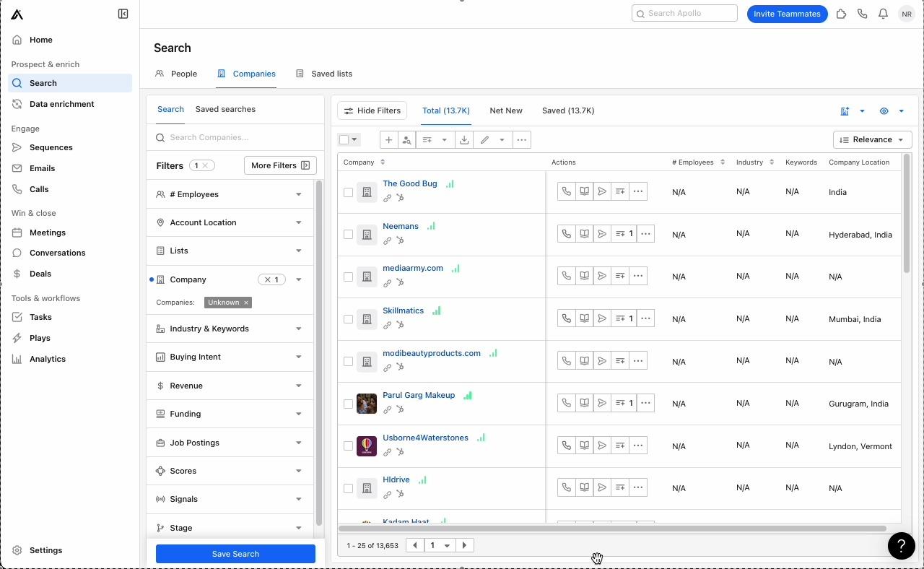Click the Invite Teammates button
Image resolution: width=924 pixels, height=569 pixels.
coord(787,14)
